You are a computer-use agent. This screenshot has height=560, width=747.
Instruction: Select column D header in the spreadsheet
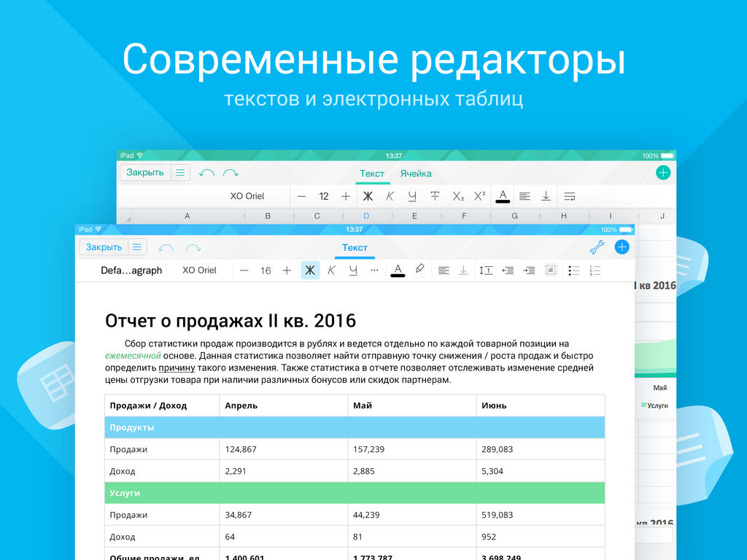(x=366, y=215)
